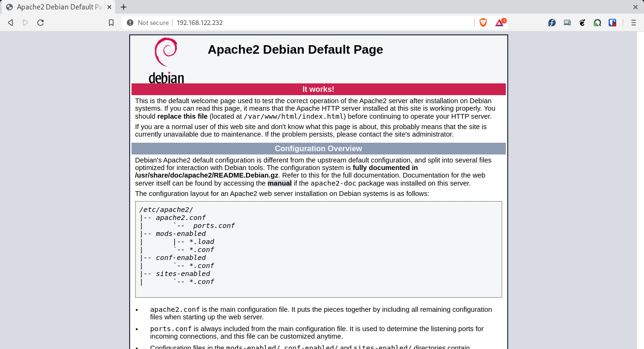The width and height of the screenshot is (644, 349).
Task: Open Brave Shields lion icon
Action: point(483,23)
